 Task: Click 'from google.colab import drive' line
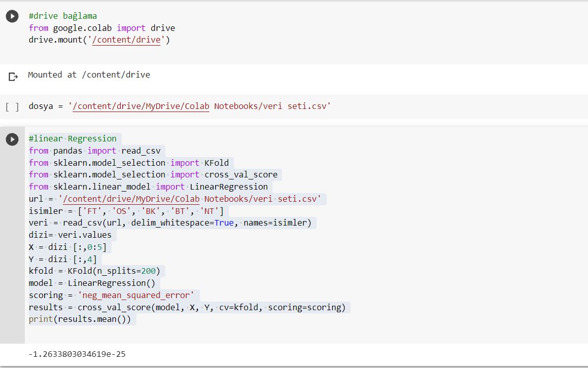(x=101, y=28)
